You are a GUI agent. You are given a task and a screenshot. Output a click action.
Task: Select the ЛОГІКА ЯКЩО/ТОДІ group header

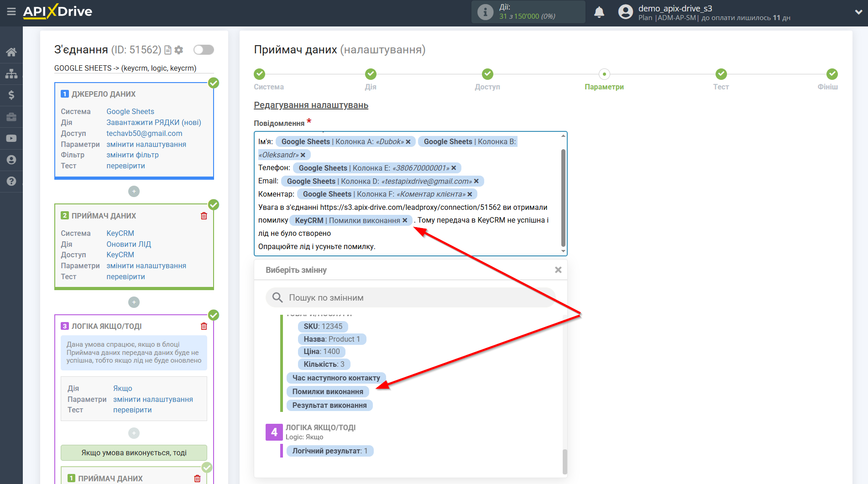[320, 428]
